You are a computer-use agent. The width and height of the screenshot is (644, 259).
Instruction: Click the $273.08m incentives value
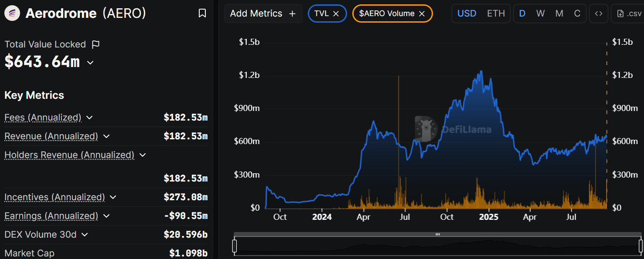click(x=186, y=197)
